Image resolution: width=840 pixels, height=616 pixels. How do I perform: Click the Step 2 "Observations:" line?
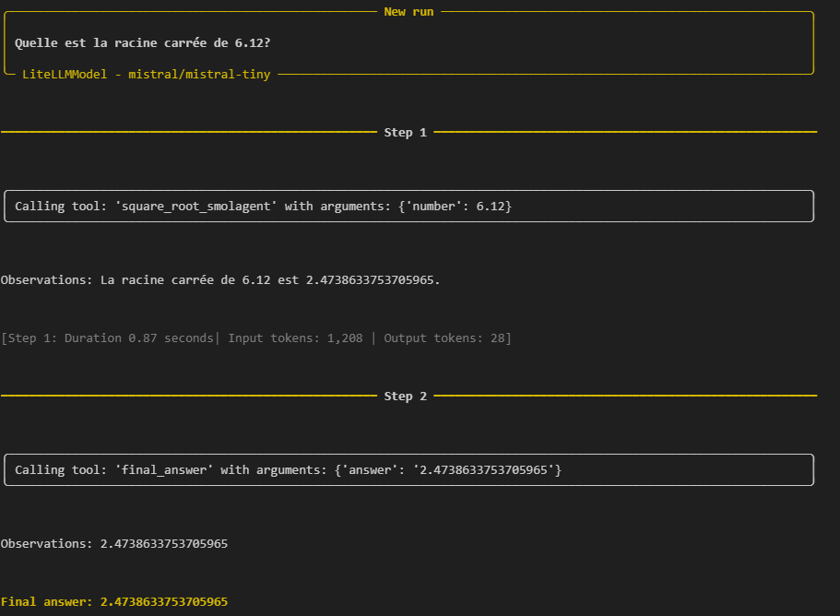[x=114, y=544]
